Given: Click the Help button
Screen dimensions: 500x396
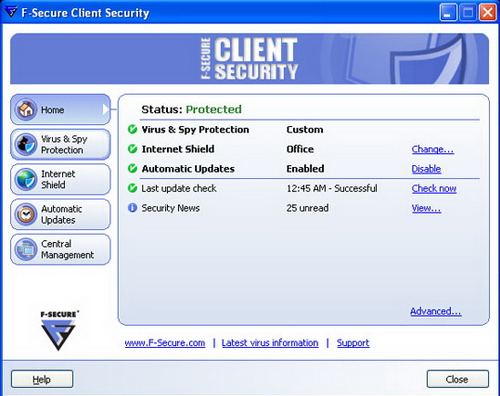Looking at the screenshot, I should (x=42, y=379).
